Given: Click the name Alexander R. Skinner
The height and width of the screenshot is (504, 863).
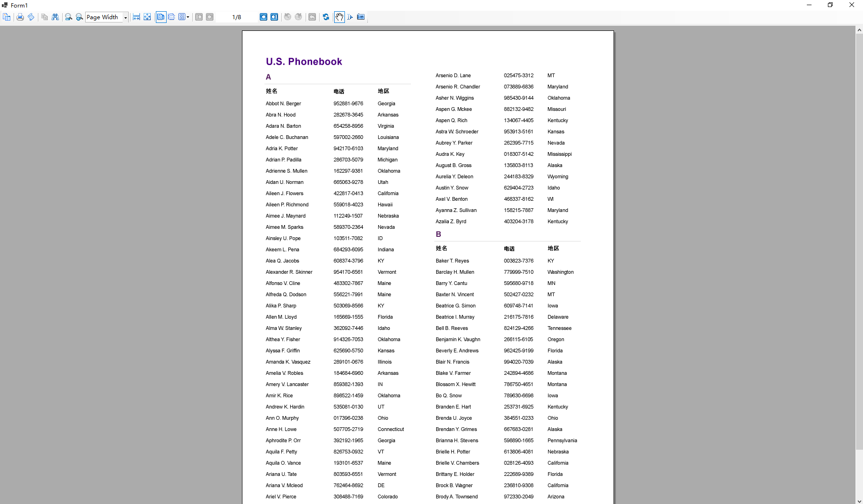Looking at the screenshot, I should [289, 272].
